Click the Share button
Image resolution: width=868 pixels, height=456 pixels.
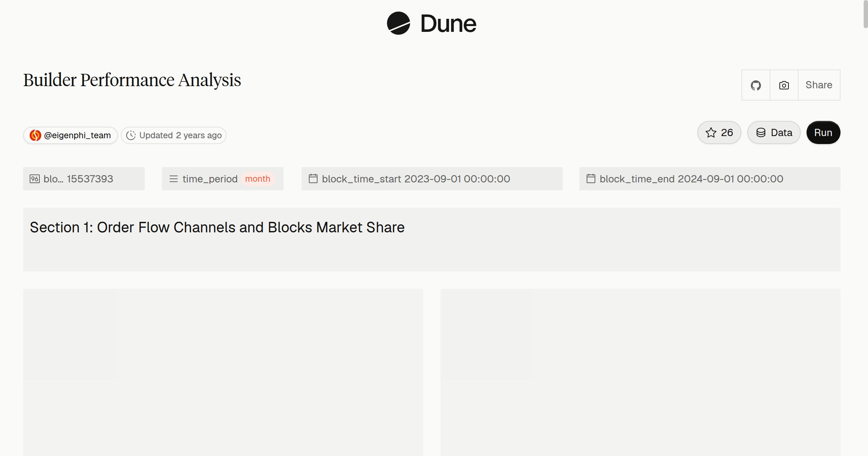(x=819, y=85)
